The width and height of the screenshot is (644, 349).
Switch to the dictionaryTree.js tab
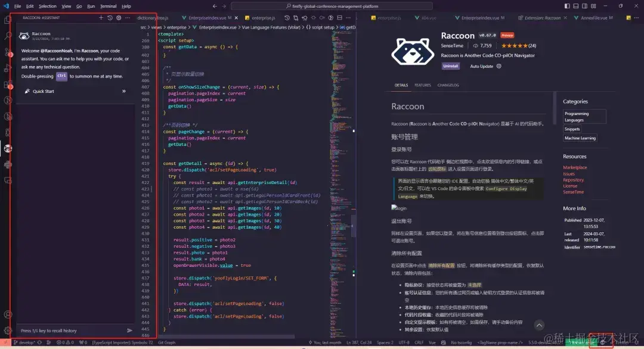153,18
